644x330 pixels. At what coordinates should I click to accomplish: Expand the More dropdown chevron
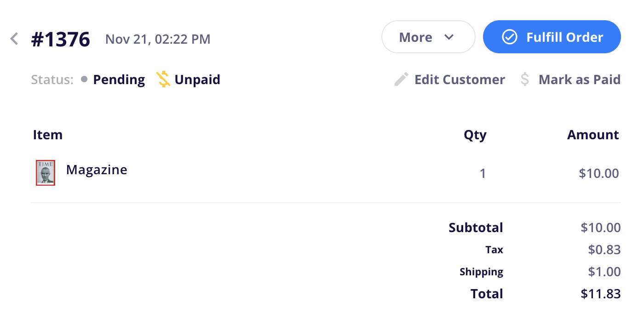(449, 37)
